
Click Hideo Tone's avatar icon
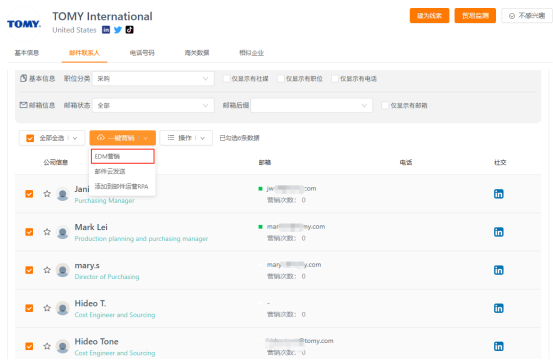(x=63, y=346)
